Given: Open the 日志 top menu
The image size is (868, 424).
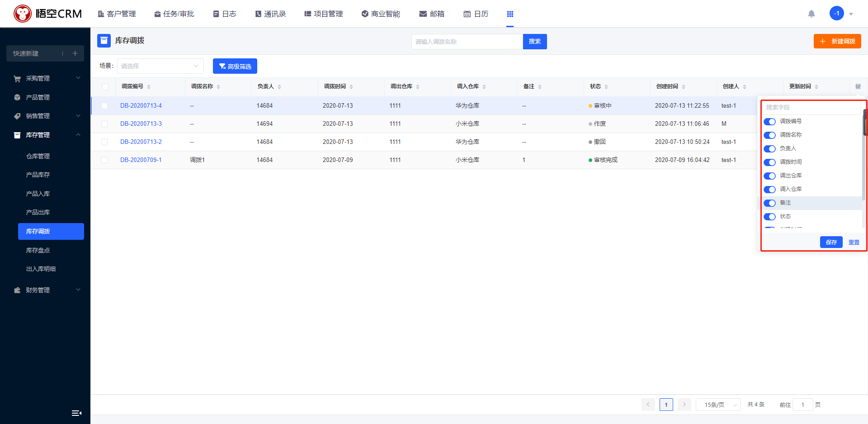Looking at the screenshot, I should click(225, 14).
